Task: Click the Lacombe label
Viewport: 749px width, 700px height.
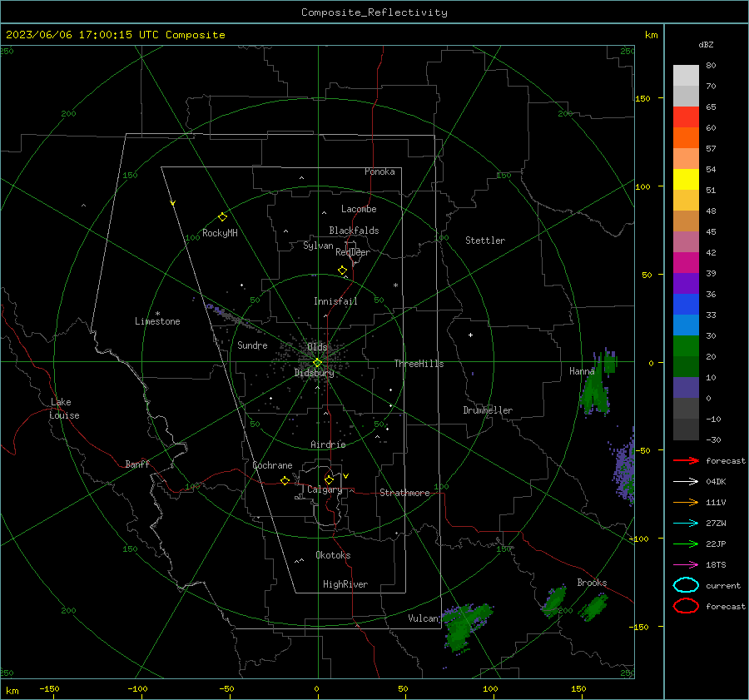Action: (x=359, y=209)
